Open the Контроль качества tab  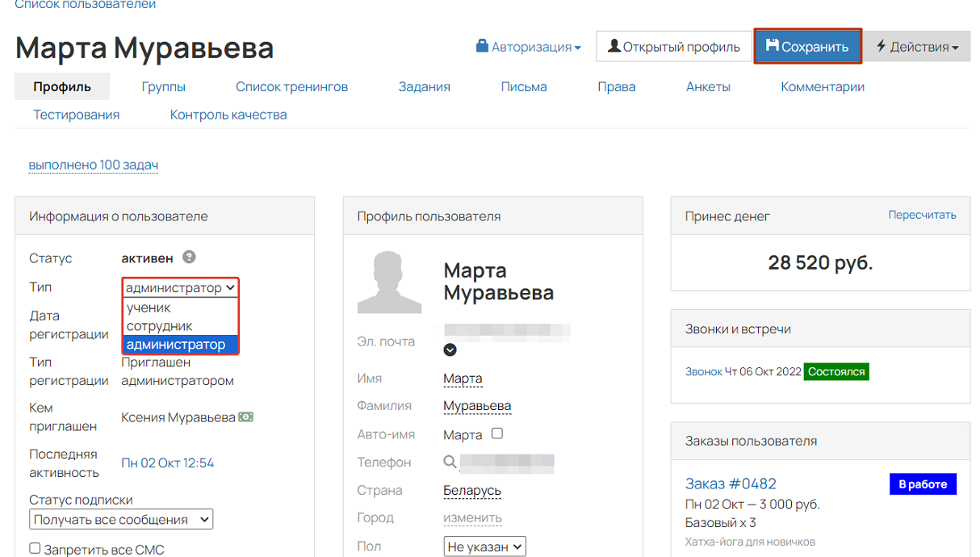tap(228, 115)
